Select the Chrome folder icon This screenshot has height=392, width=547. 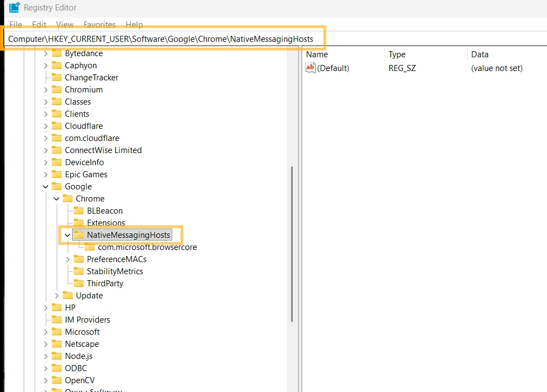point(68,199)
